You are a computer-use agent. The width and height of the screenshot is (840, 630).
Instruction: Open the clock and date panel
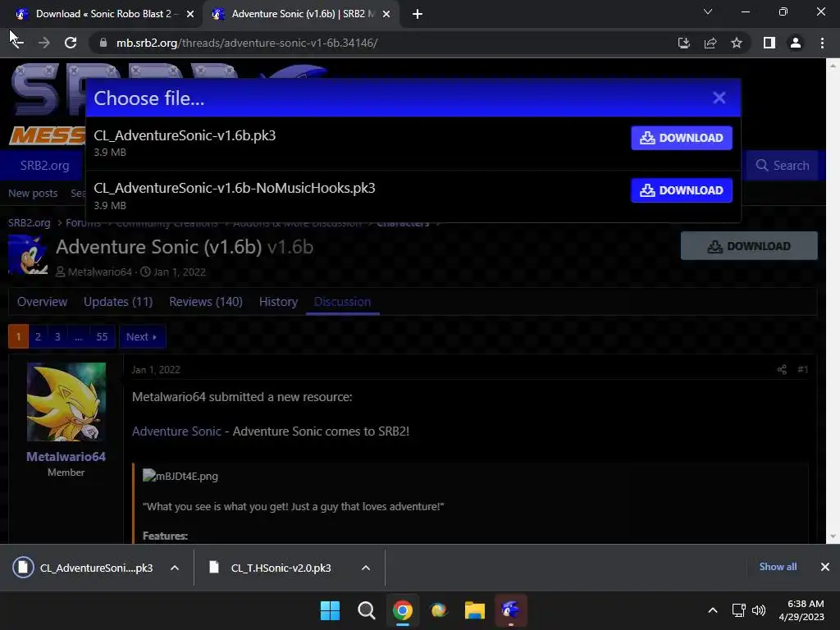pyautogui.click(x=801, y=610)
